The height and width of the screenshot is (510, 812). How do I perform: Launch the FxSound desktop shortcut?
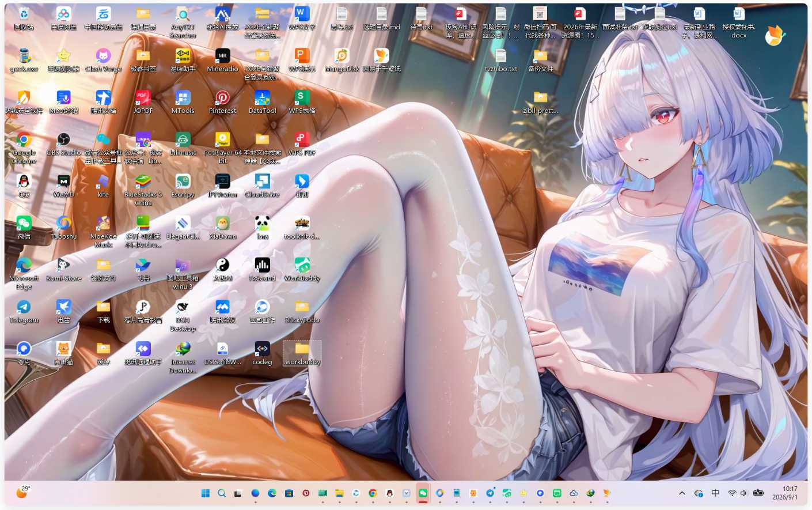(262, 270)
